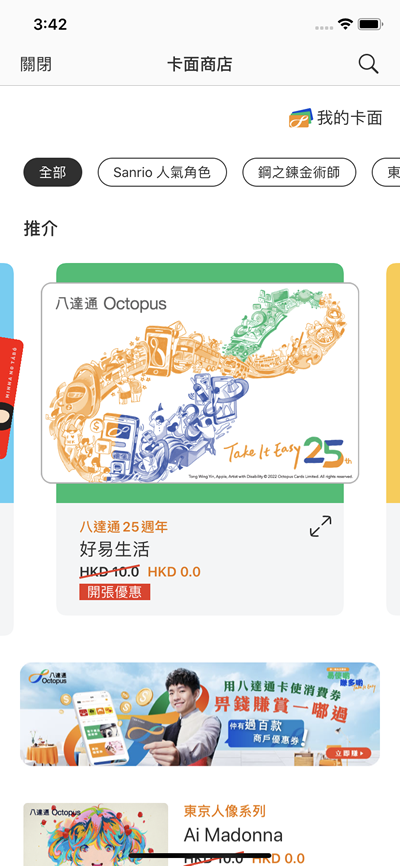This screenshot has width=400, height=866.
Task: Open the Ai Madonna card thumbnail
Action: tap(96, 834)
